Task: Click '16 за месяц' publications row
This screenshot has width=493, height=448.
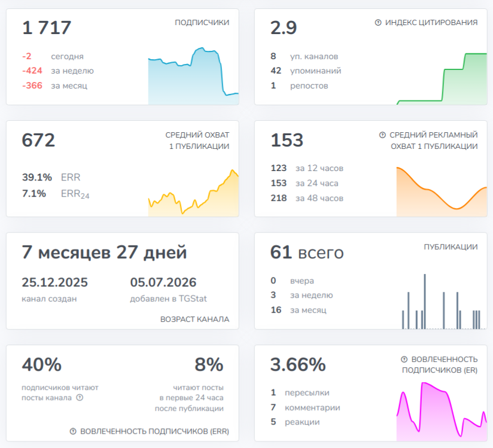Action: tap(299, 310)
